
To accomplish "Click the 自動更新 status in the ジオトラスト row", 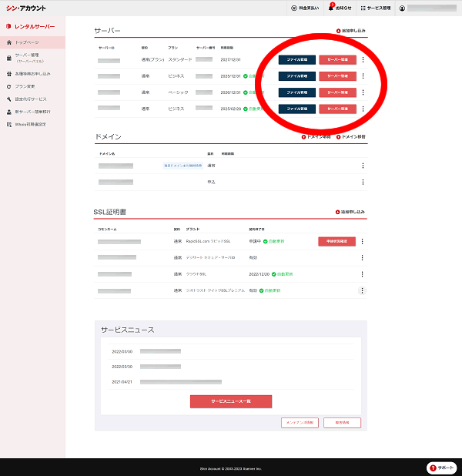I will [269, 290].
